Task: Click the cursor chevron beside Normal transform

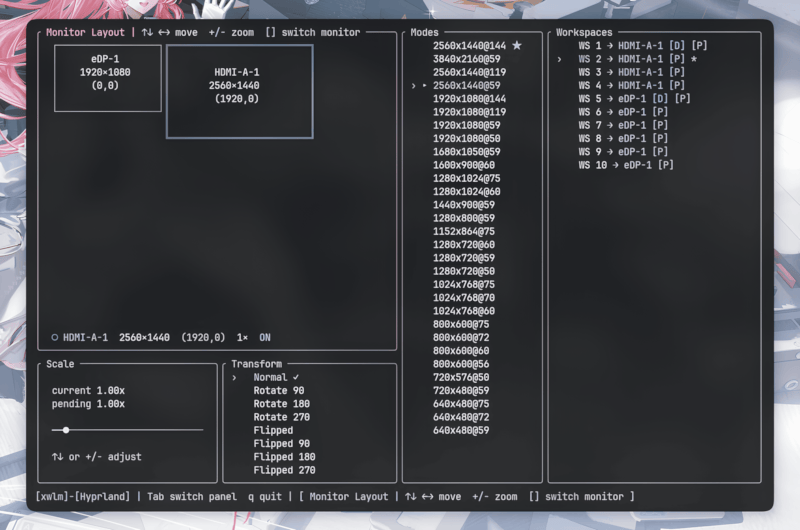Action: 234,378
